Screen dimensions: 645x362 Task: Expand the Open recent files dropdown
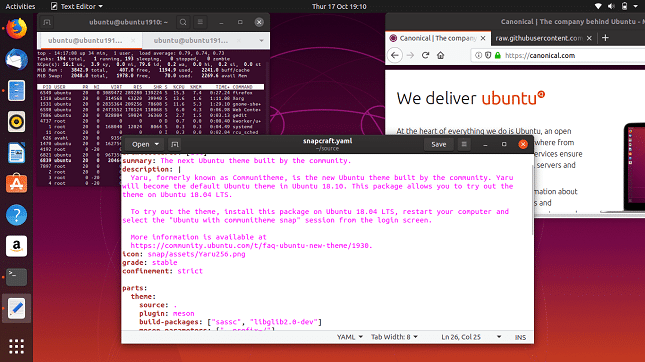click(157, 144)
